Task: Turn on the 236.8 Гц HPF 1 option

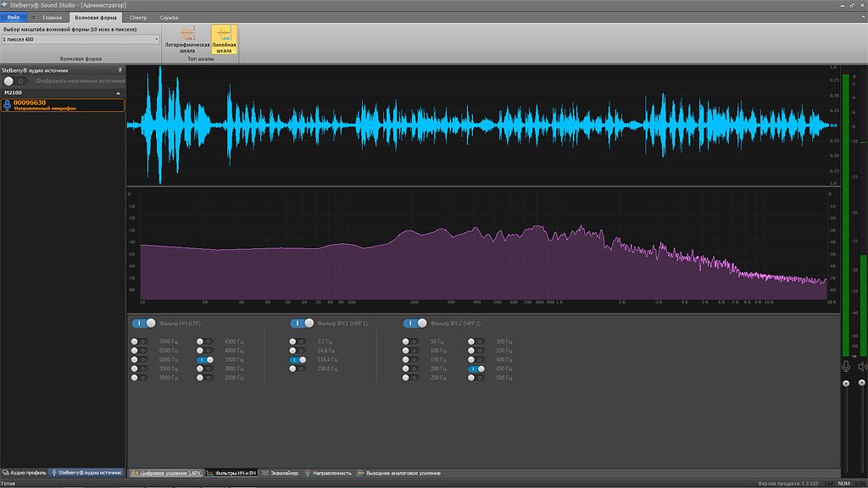Action: 297,369
